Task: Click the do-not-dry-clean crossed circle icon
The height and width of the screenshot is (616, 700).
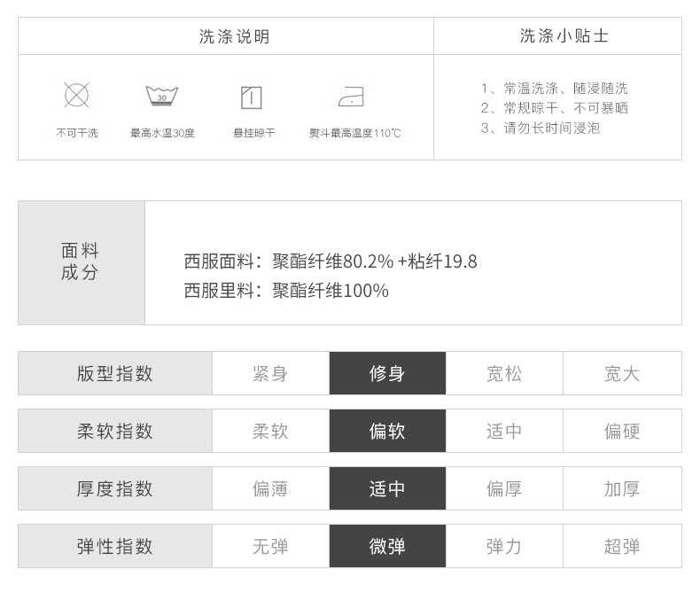Action: click(x=76, y=95)
